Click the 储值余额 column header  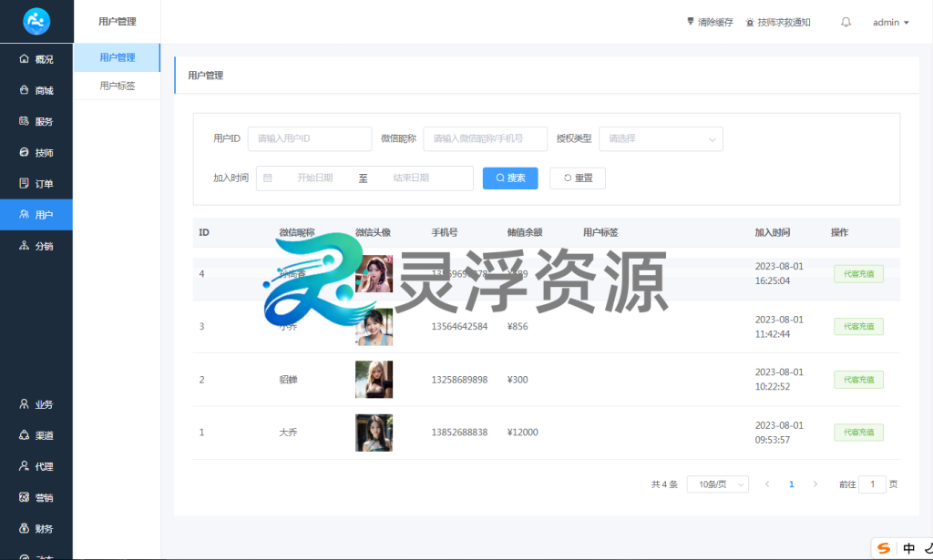pos(524,232)
